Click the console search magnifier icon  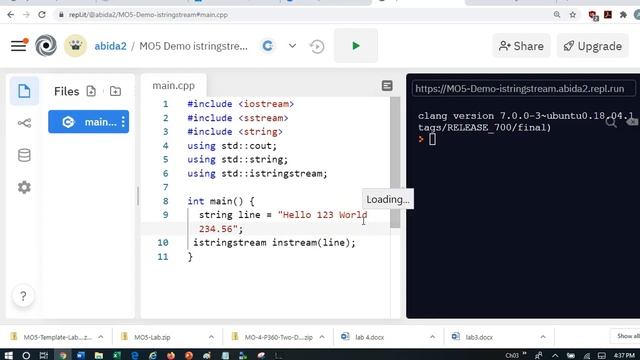611,122
